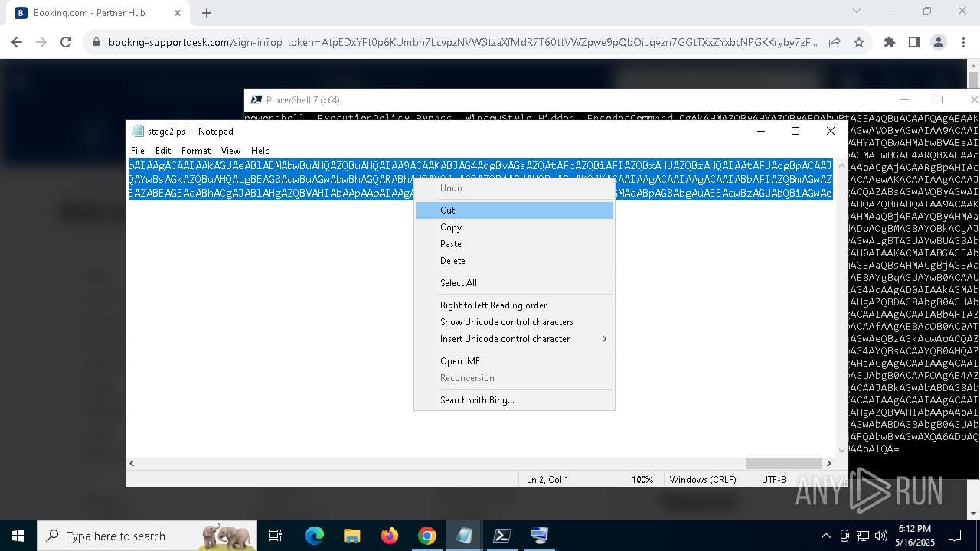
Task: Choose Select All in context menu
Action: point(514,283)
